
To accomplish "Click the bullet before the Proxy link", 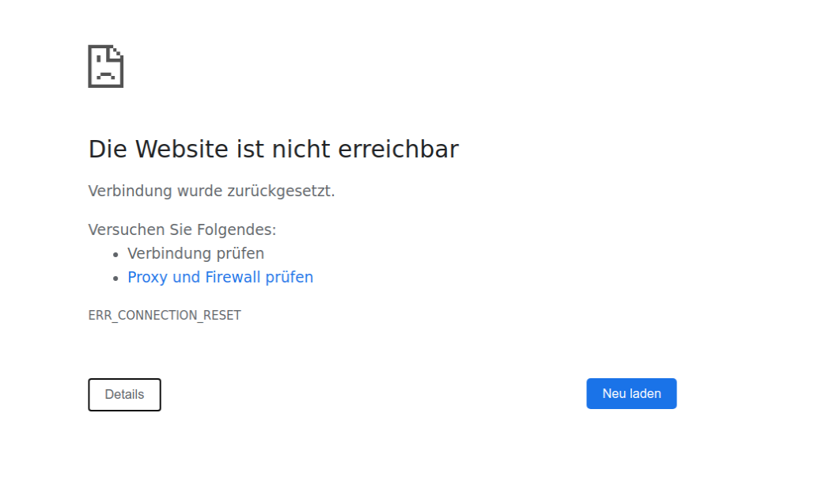I will 116,279.
